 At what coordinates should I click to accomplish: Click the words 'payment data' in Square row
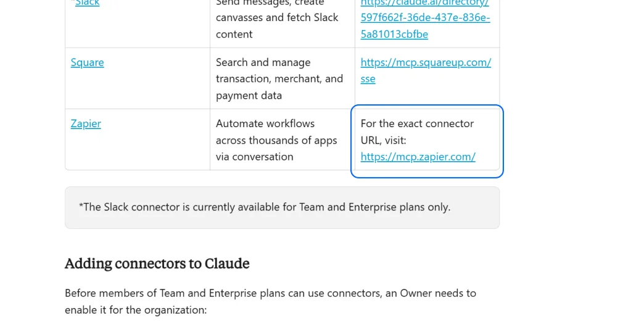249,96
